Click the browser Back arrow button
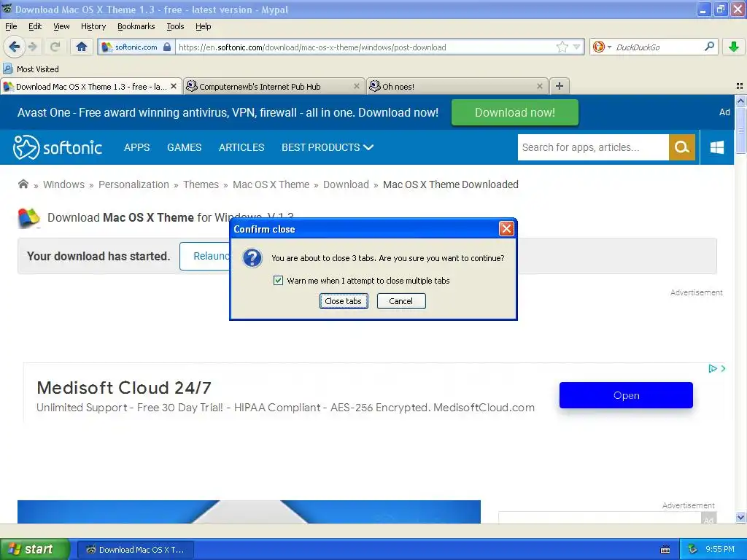 point(14,47)
